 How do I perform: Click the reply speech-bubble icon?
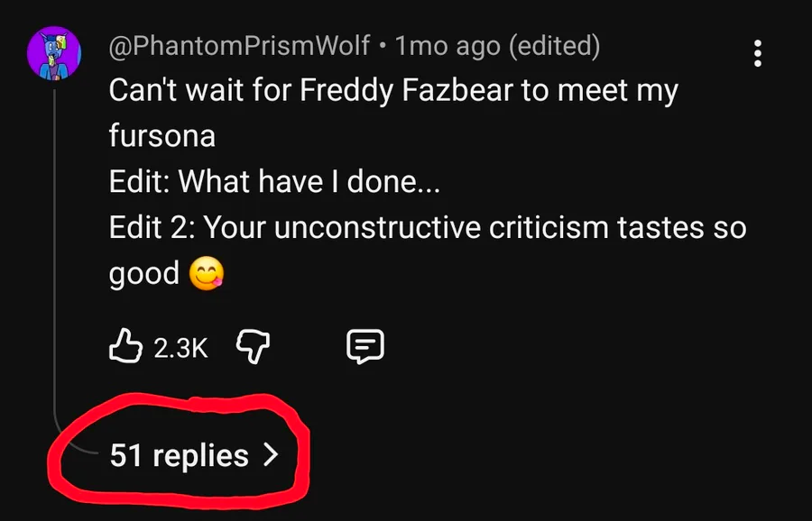[x=365, y=346]
